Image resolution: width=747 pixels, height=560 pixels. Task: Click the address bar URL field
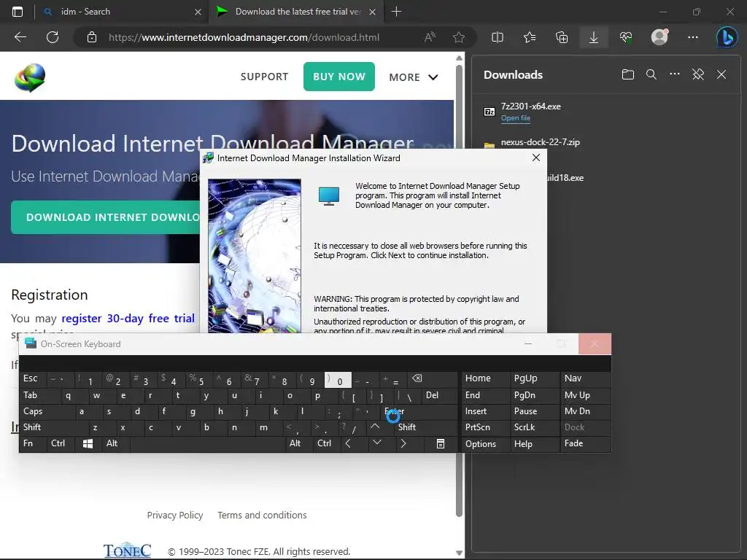coord(244,37)
